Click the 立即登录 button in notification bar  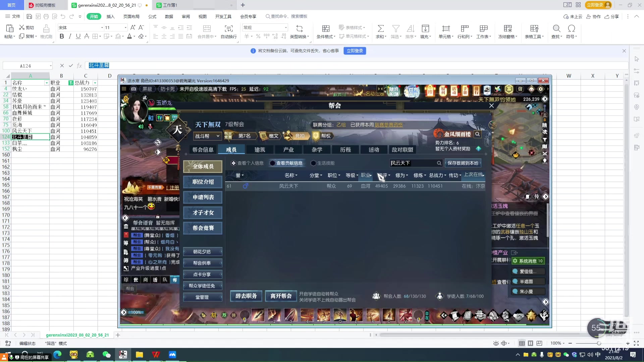tap(355, 51)
